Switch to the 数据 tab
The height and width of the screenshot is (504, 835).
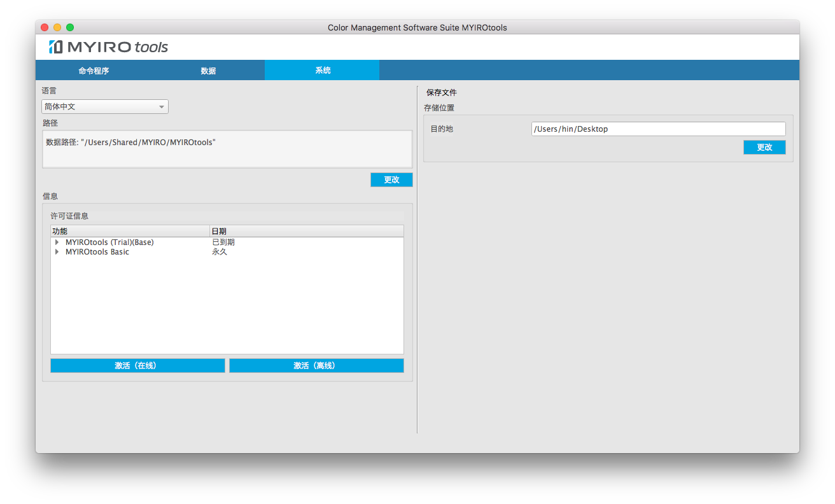coord(208,71)
